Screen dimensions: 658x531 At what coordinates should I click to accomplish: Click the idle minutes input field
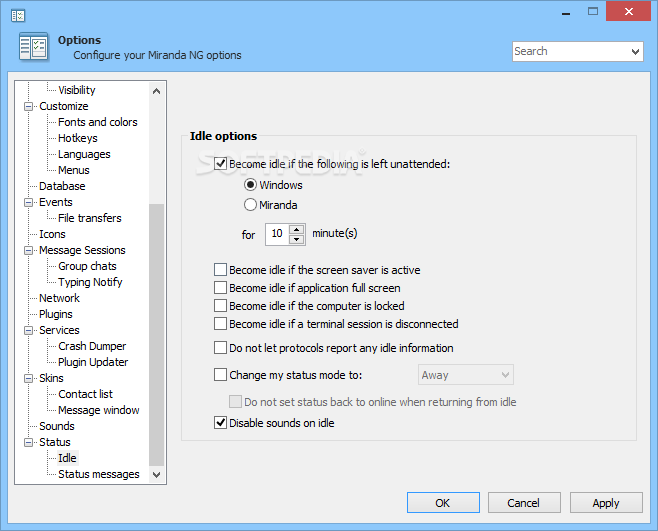(277, 234)
